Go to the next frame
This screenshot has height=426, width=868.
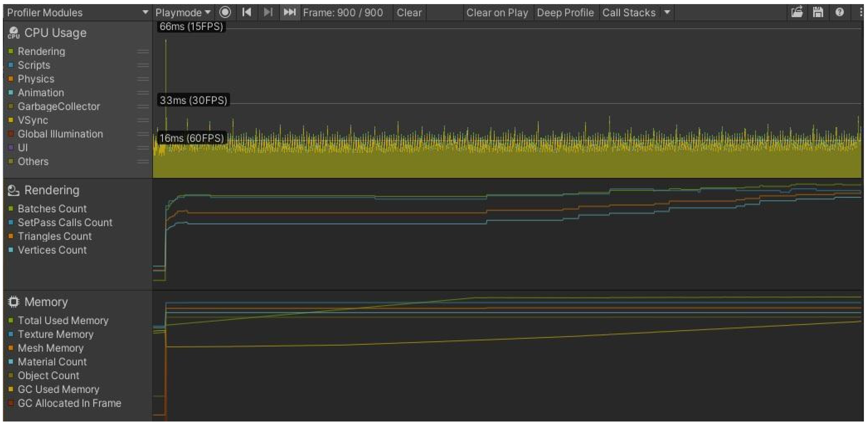pyautogui.click(x=268, y=12)
